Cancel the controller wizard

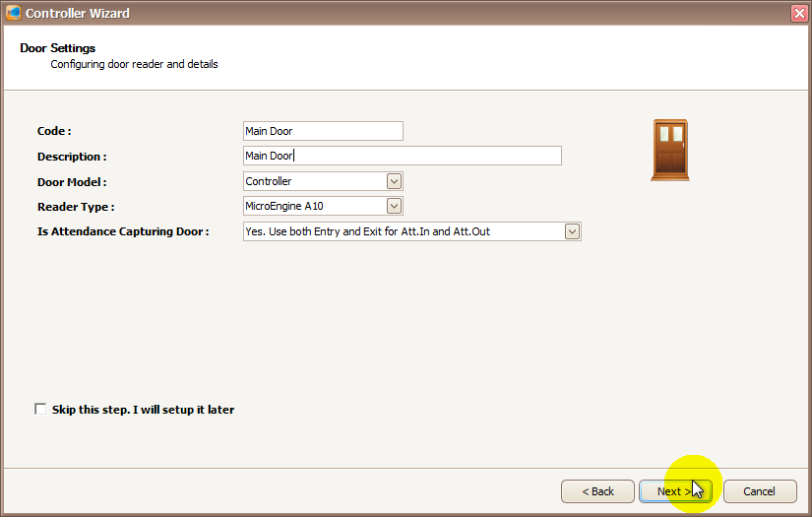pyautogui.click(x=759, y=491)
